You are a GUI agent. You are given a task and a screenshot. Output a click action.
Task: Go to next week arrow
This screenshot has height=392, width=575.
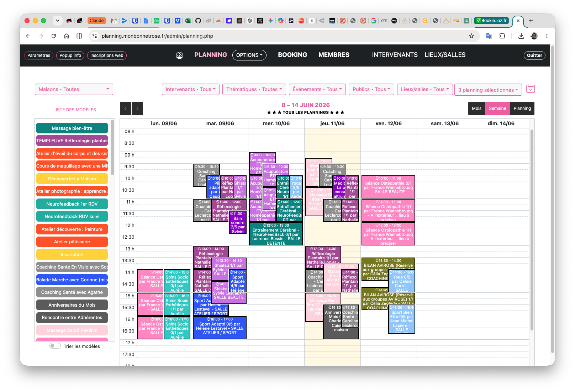pyautogui.click(x=137, y=108)
